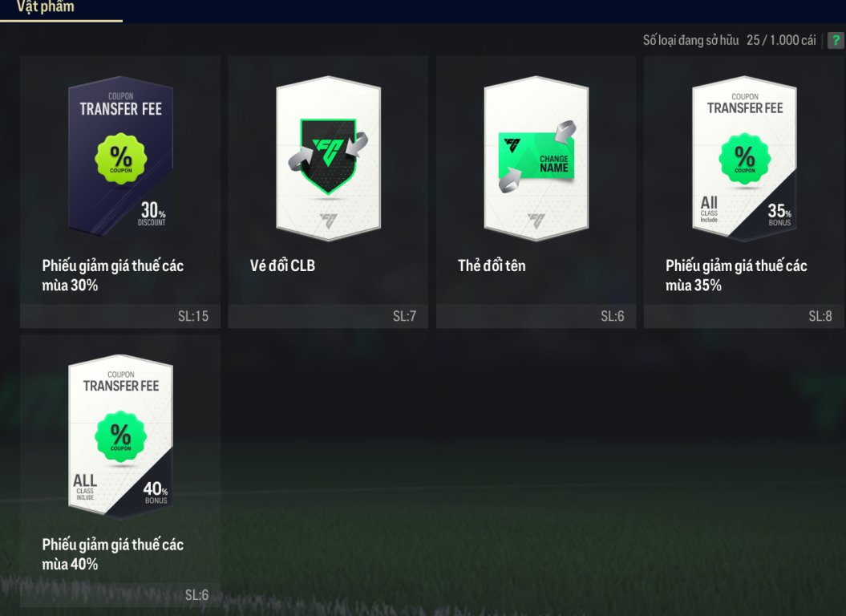Click the owned types counter 25 / 1.000 cái
846x616 pixels.
coord(781,40)
